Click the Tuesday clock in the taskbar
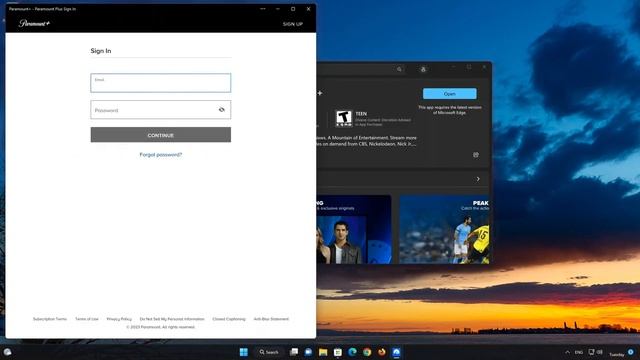 (x=617, y=354)
